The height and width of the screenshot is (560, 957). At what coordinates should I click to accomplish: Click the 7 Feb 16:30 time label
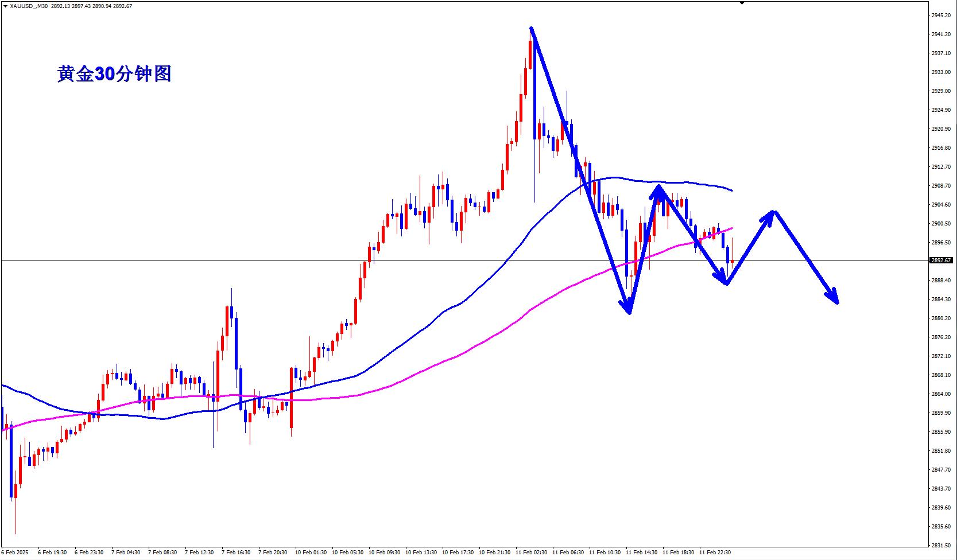click(236, 553)
